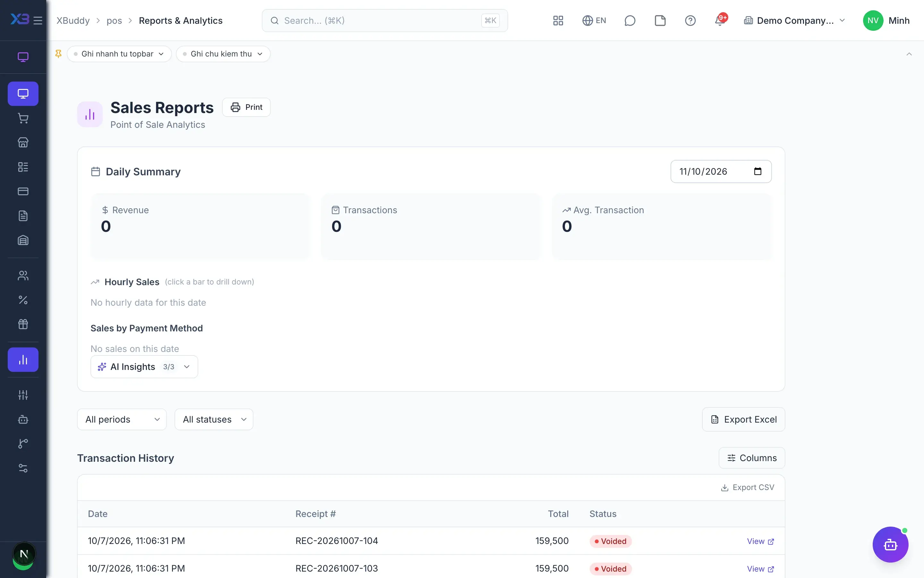Open the storefront sidebar icon
Screen dimensions: 924x578
(23, 143)
